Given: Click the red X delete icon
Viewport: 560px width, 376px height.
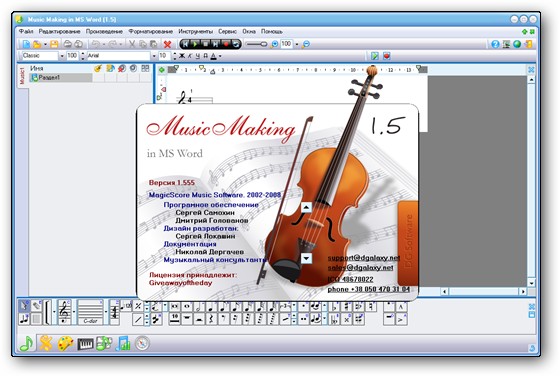Looking at the screenshot, I should [167, 44].
